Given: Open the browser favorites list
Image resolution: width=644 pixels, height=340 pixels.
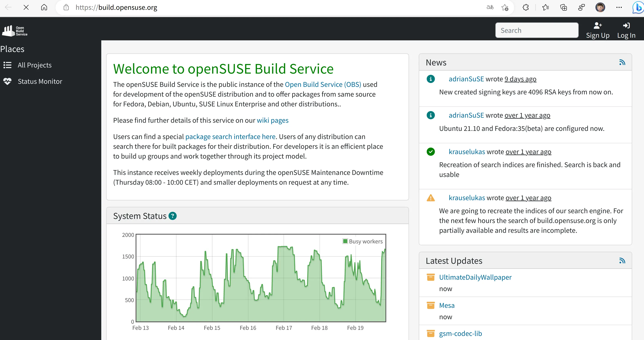Looking at the screenshot, I should tap(546, 8).
